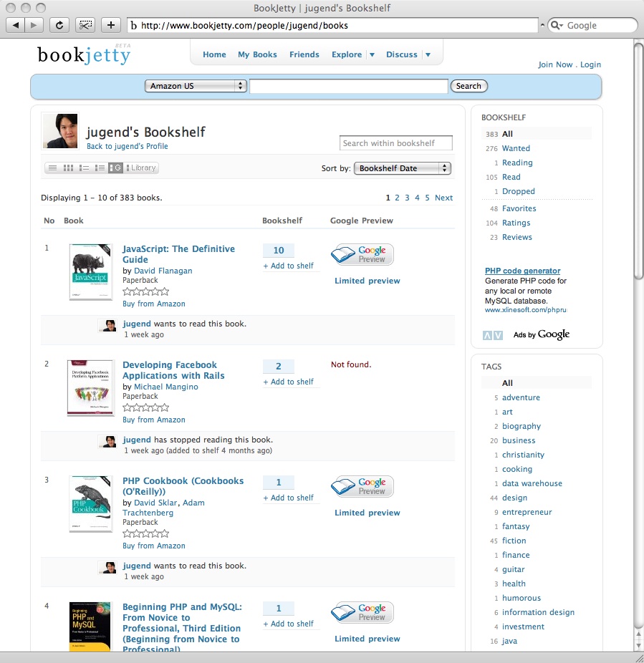Switch bookshelf to grid thumbnail view icon
Viewport: 644px width, 663px height.
pyautogui.click(x=69, y=168)
